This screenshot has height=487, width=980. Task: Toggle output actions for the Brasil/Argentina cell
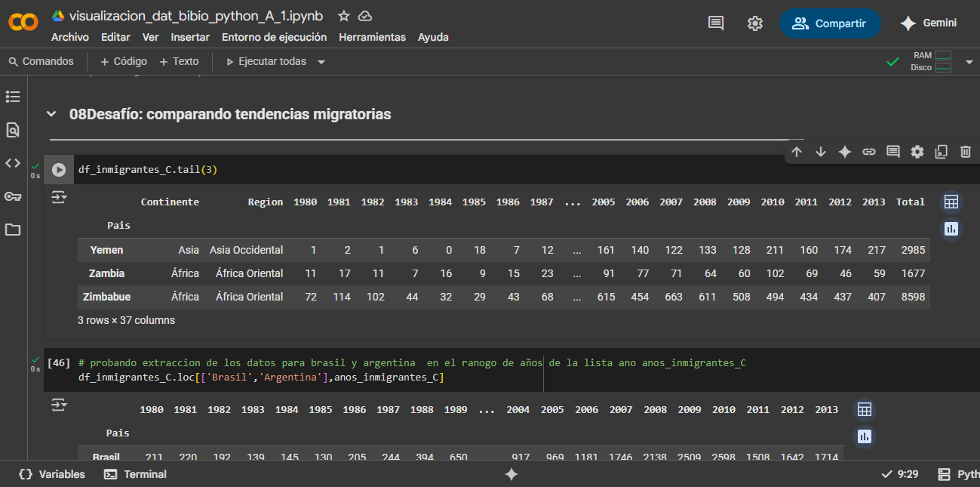tap(59, 405)
